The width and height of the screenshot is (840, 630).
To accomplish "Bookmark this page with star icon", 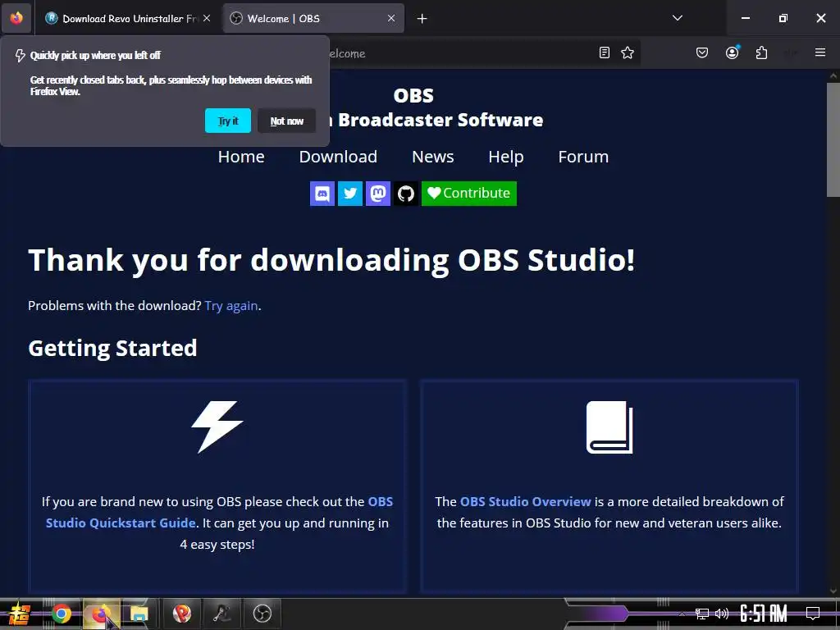I will click(628, 52).
